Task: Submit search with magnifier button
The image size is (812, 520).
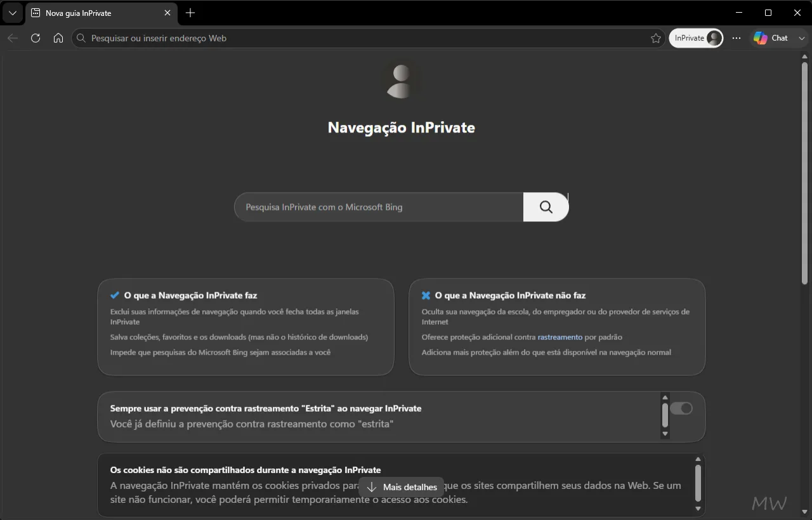Action: tap(546, 207)
